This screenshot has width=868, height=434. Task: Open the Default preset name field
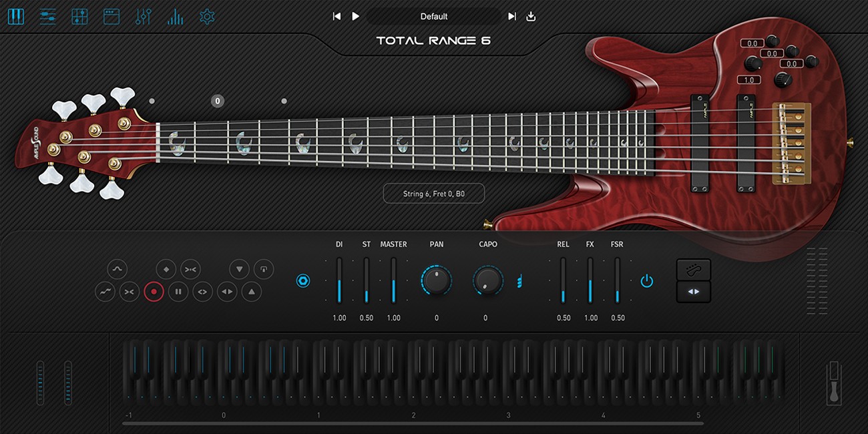[x=434, y=16]
